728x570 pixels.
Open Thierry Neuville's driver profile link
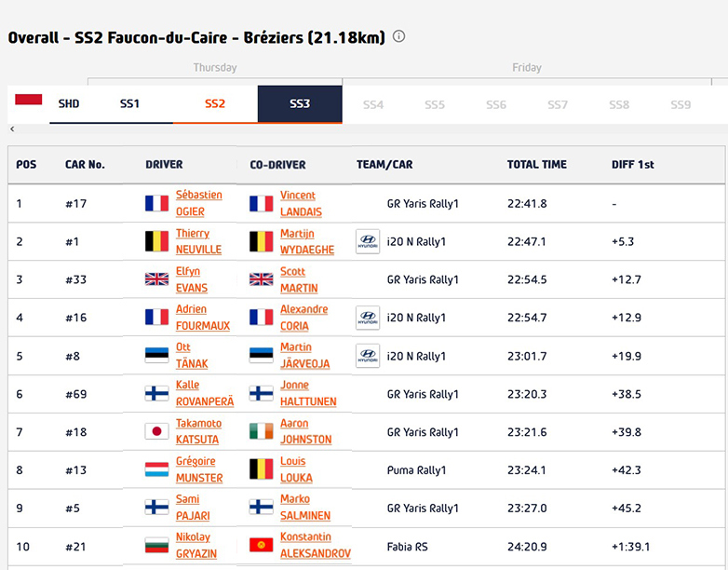click(198, 242)
